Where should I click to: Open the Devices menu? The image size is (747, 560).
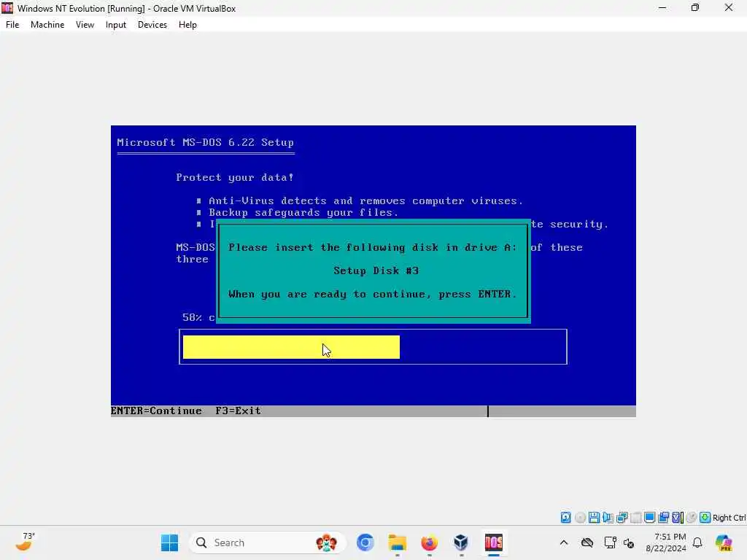point(152,25)
